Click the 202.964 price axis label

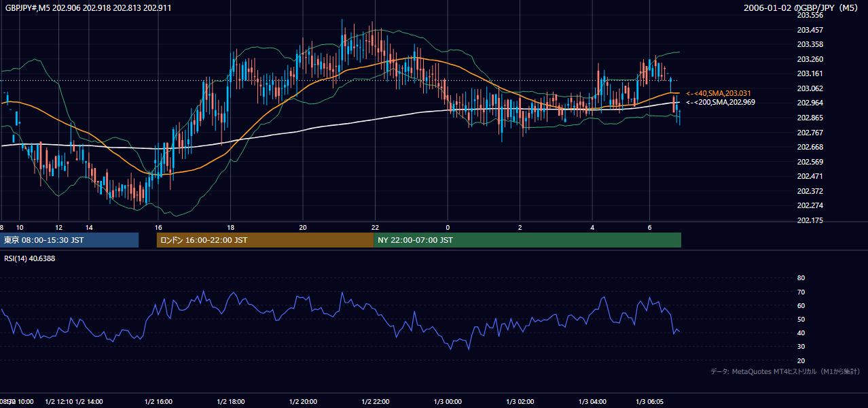point(810,103)
